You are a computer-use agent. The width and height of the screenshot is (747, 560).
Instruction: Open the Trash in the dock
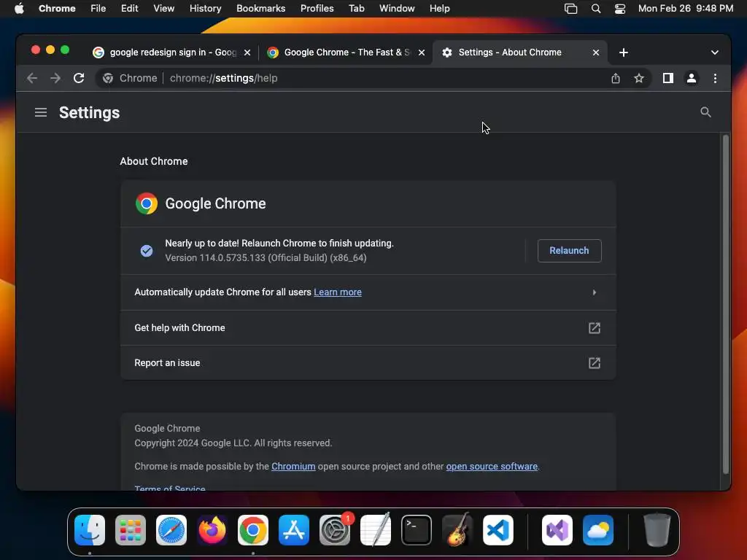coord(657,530)
